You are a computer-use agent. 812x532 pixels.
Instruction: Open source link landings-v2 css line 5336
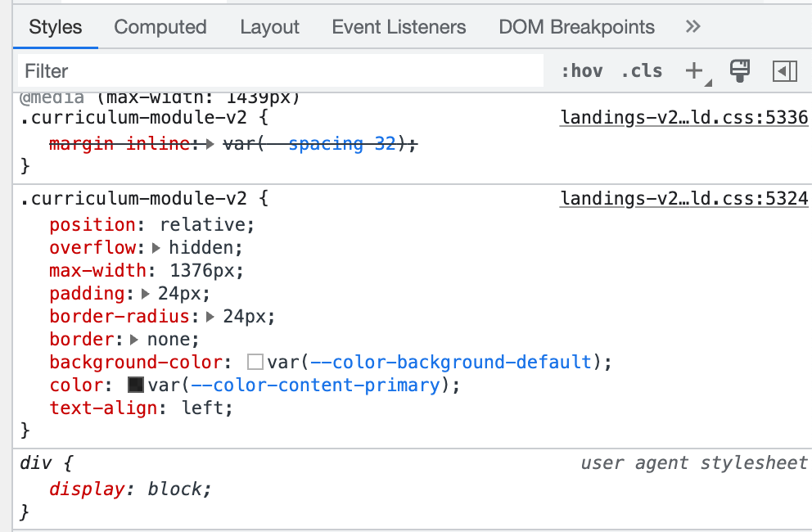[683, 118]
